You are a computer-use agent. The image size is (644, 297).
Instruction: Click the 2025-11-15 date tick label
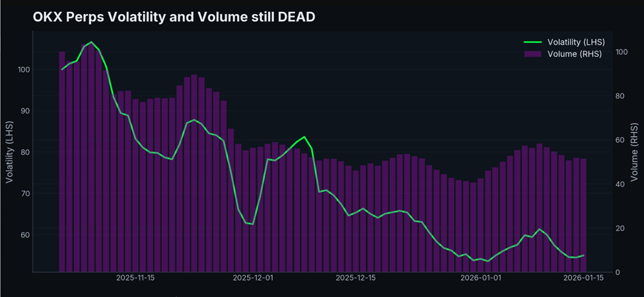(x=137, y=278)
